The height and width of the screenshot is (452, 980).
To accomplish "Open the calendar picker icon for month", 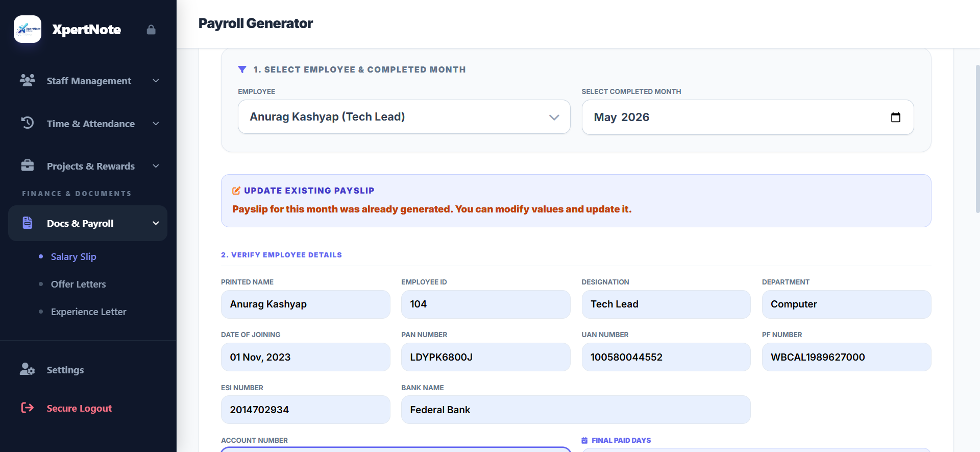I will coord(896,117).
